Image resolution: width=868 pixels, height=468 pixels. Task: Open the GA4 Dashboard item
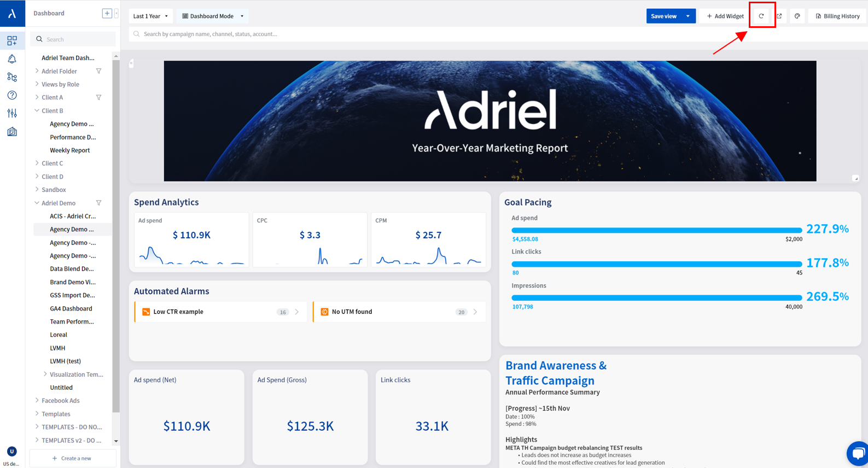pyautogui.click(x=71, y=308)
